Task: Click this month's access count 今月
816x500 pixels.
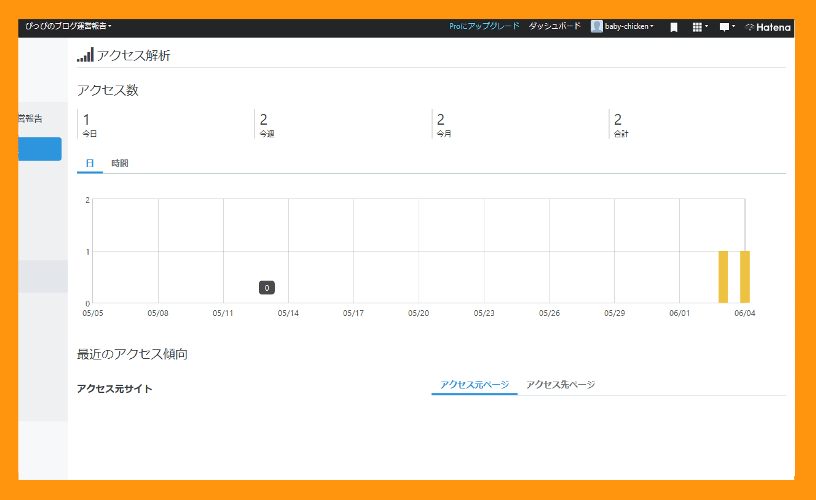Action: 444,125
